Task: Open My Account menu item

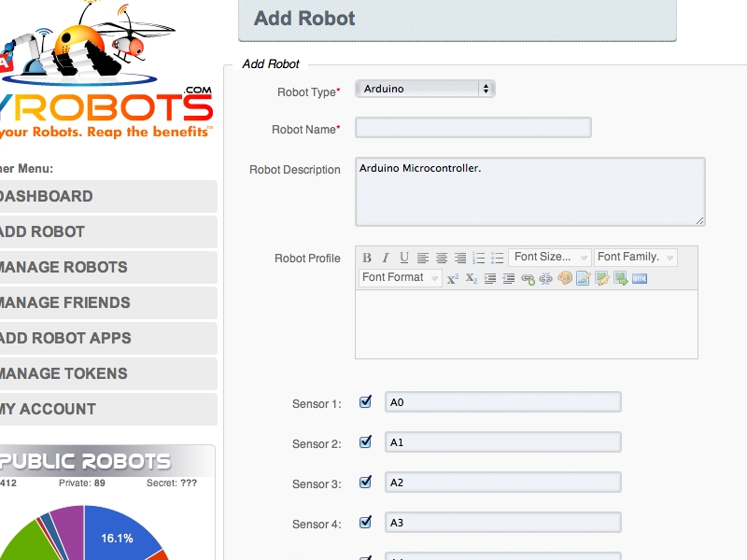Action: click(108, 409)
